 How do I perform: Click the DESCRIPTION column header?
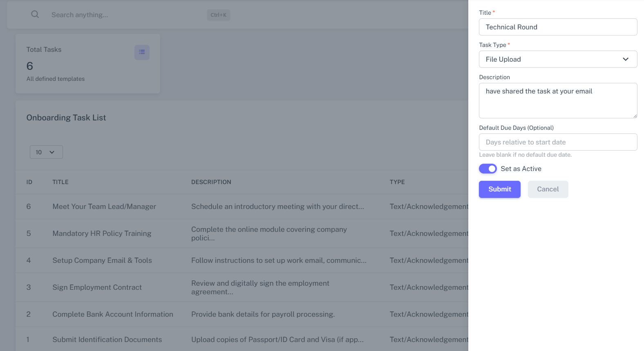point(211,182)
